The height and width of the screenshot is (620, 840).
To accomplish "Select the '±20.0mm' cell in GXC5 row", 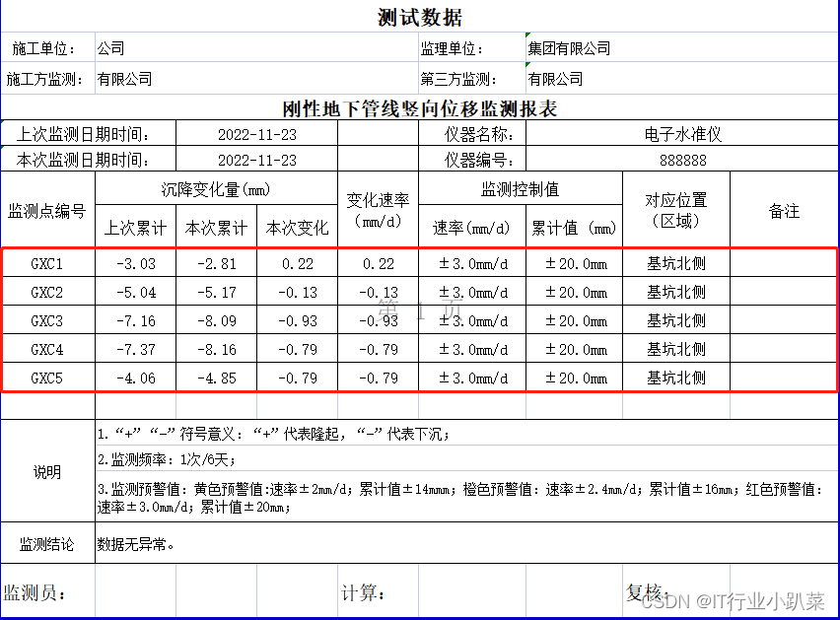I will tap(574, 378).
